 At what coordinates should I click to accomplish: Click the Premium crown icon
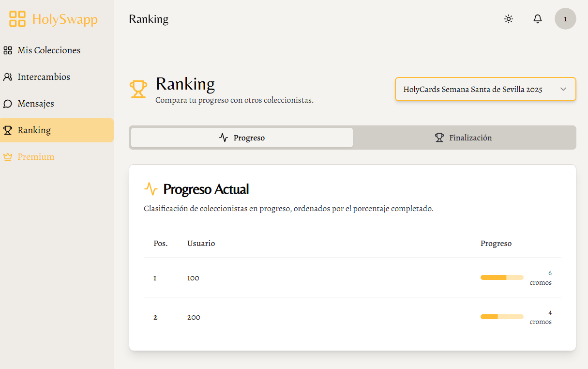(8, 157)
